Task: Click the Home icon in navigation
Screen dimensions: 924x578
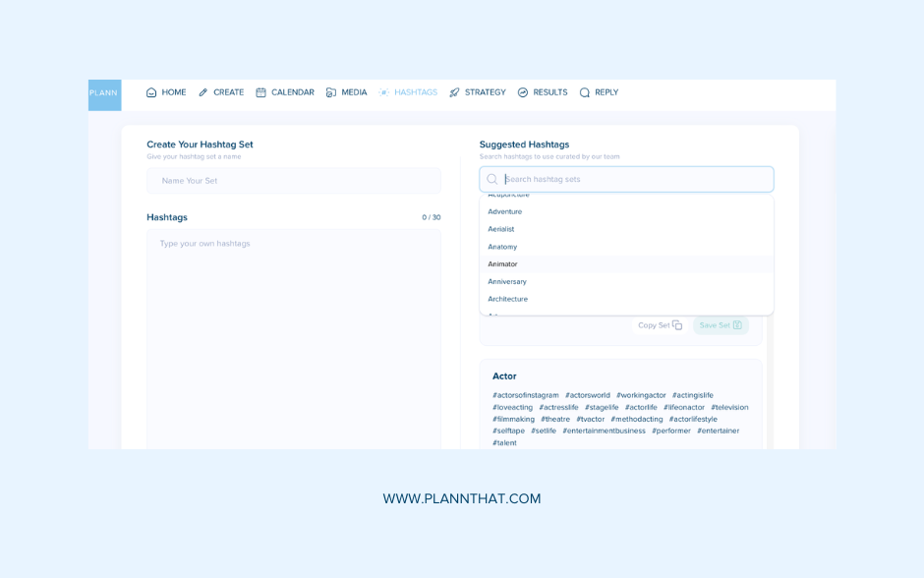Action: [151, 92]
